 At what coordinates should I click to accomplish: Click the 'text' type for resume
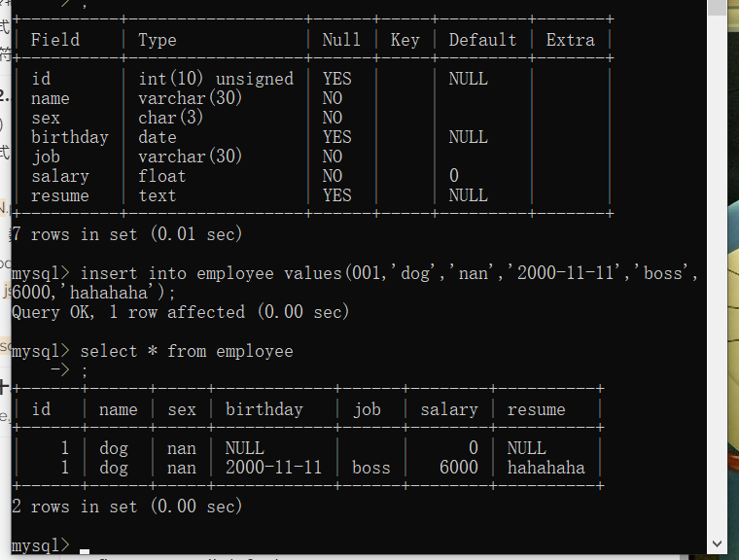[x=157, y=195]
